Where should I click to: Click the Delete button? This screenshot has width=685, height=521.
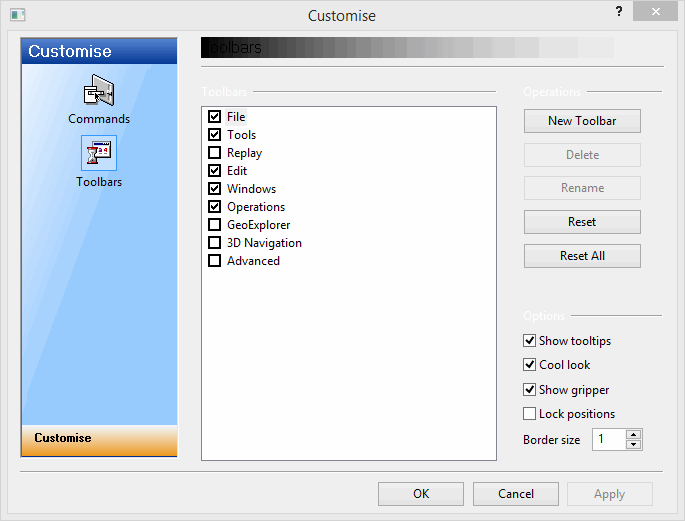coord(582,155)
